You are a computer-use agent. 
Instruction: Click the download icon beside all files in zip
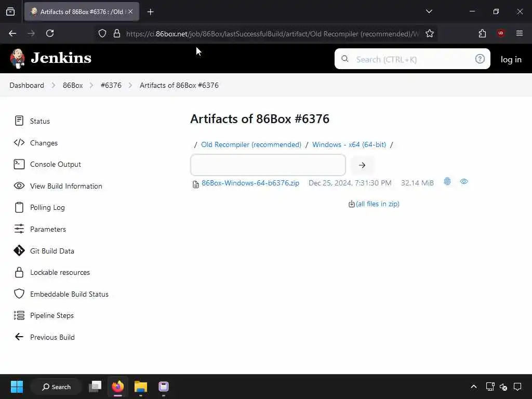tap(352, 204)
